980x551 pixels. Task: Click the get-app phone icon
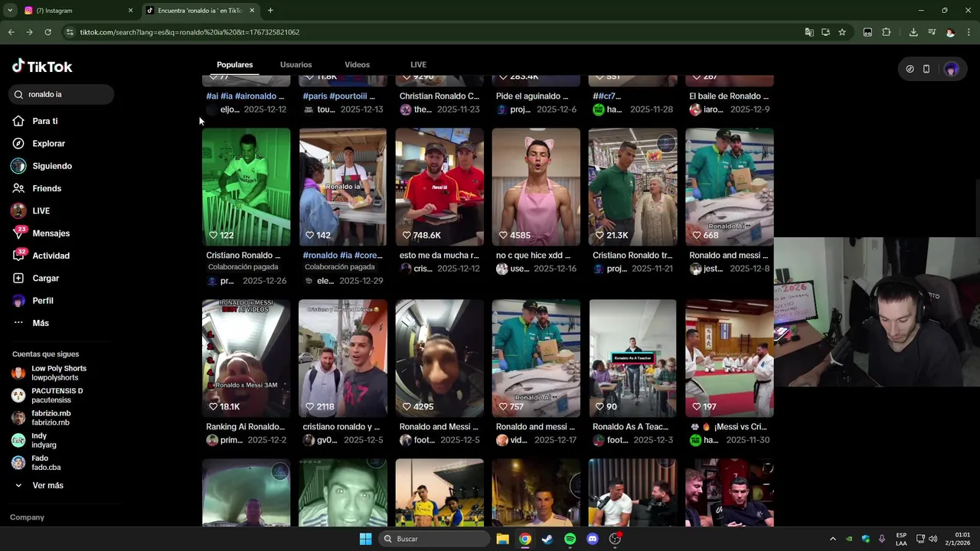(926, 69)
